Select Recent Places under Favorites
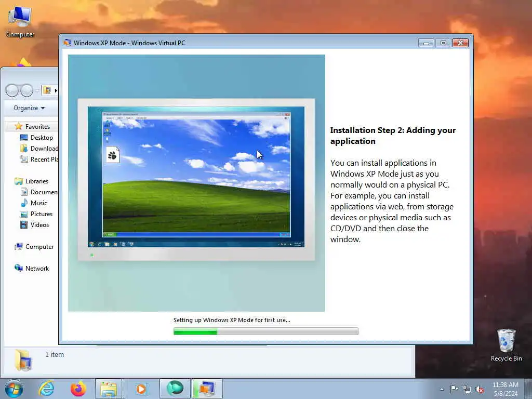The width and height of the screenshot is (532, 399). [x=39, y=159]
